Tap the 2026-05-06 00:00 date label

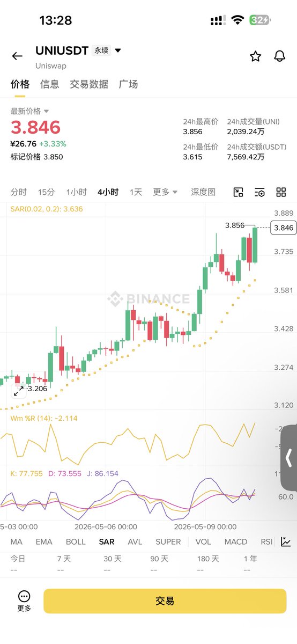[106, 526]
